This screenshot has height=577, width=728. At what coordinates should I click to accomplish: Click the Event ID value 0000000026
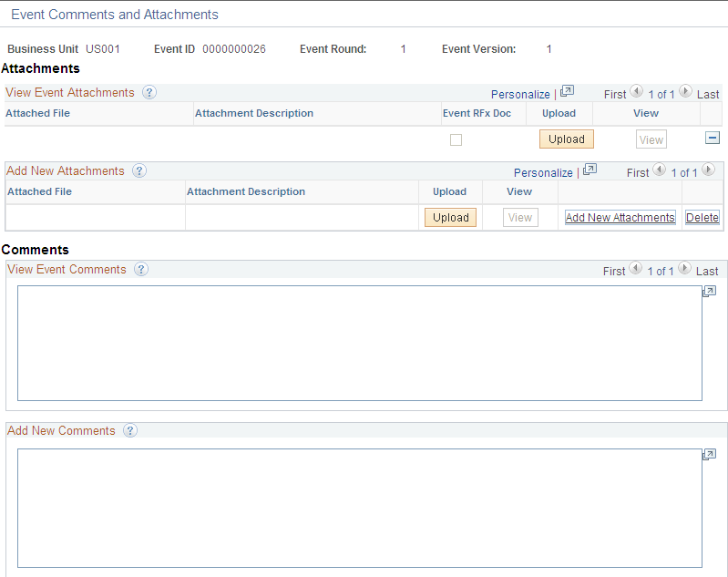point(234,49)
